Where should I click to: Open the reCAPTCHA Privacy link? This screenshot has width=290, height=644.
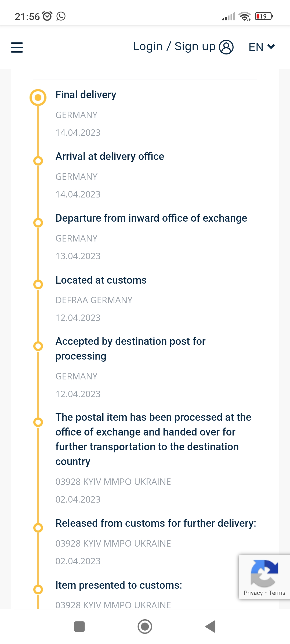click(x=253, y=593)
